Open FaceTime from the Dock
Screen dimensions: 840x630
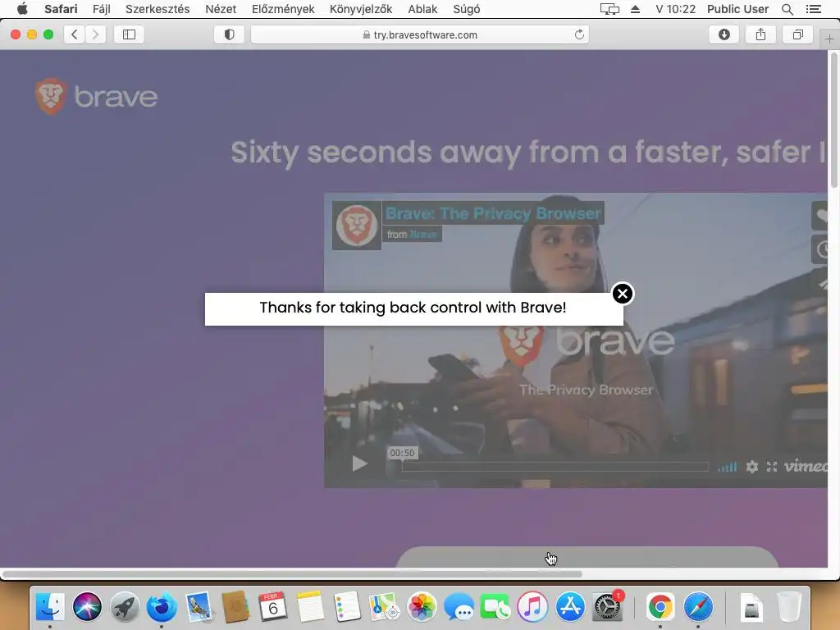coord(495,607)
